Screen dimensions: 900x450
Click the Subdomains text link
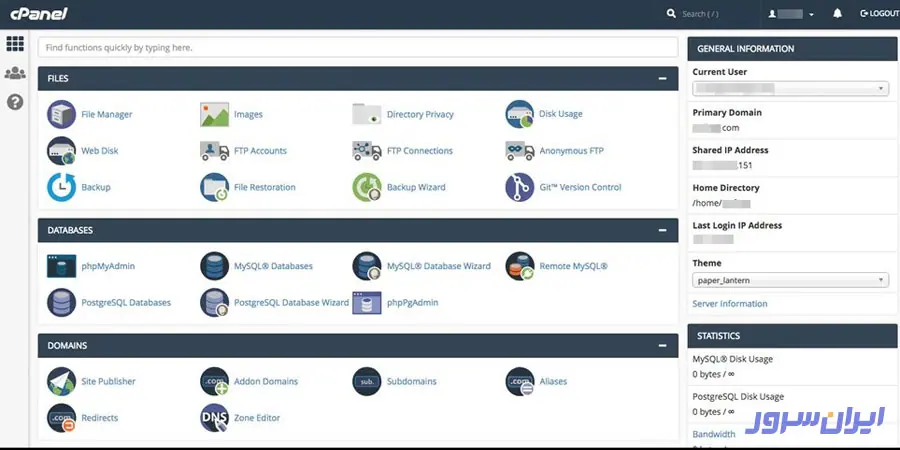pos(412,382)
